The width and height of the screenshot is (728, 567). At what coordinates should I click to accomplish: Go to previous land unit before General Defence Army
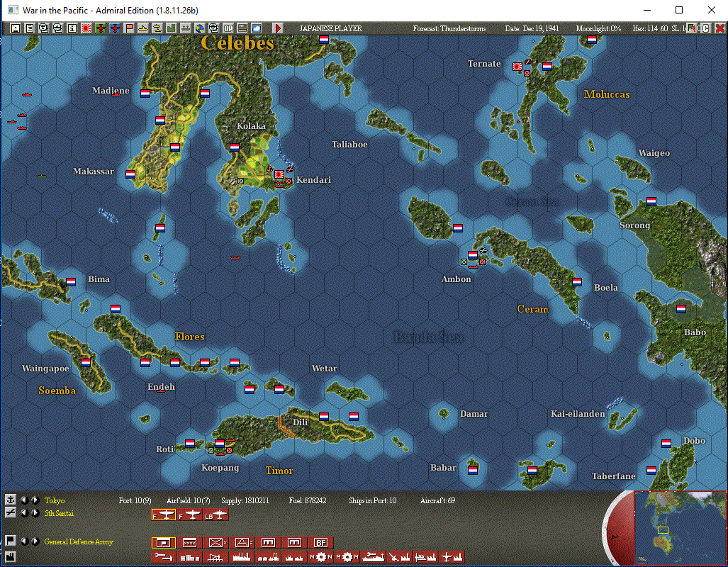[24, 541]
